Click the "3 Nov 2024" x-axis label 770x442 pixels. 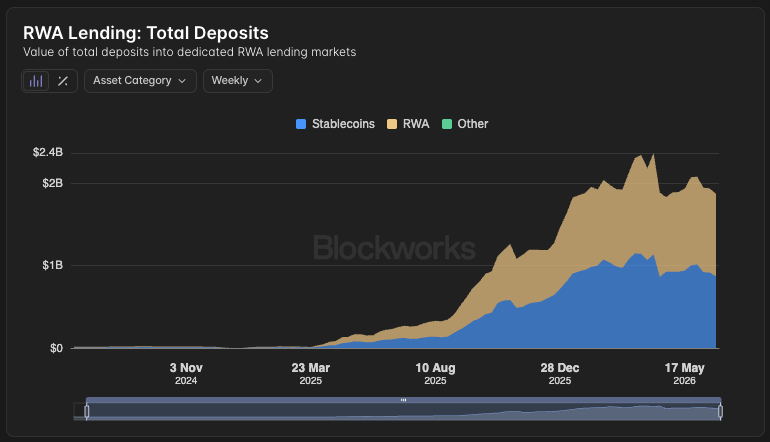click(x=186, y=374)
